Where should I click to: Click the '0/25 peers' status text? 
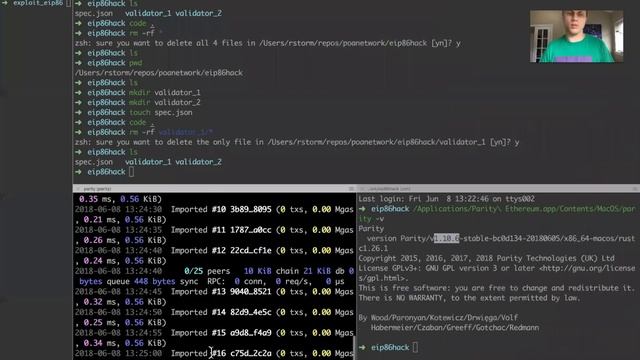tap(207, 271)
